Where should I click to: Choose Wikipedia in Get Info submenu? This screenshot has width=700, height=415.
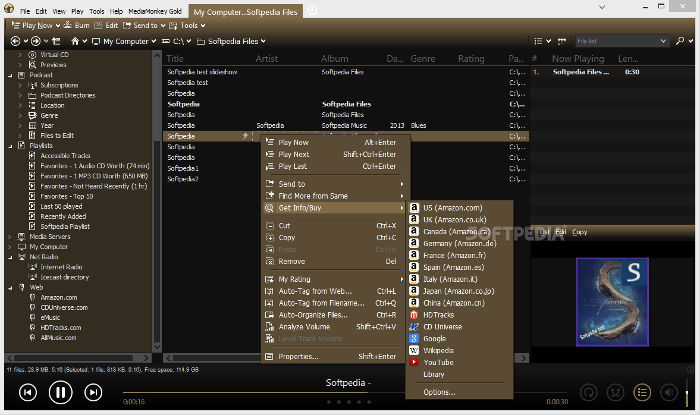459,350
